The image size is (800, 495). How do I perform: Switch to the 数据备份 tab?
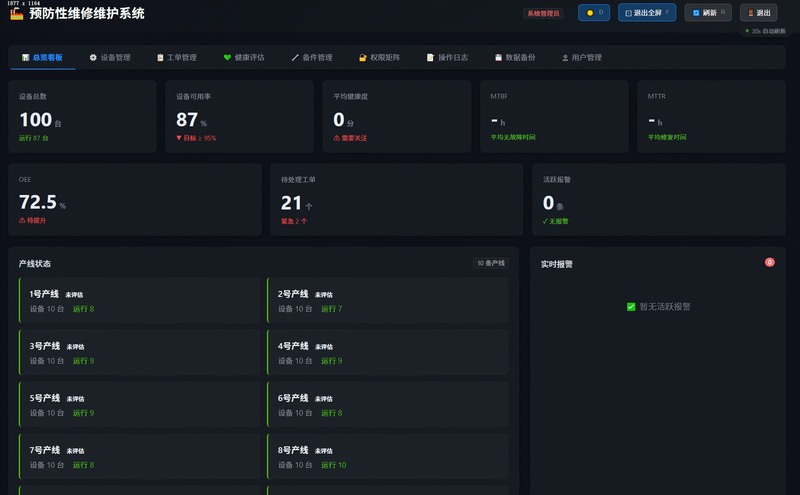[x=515, y=58]
